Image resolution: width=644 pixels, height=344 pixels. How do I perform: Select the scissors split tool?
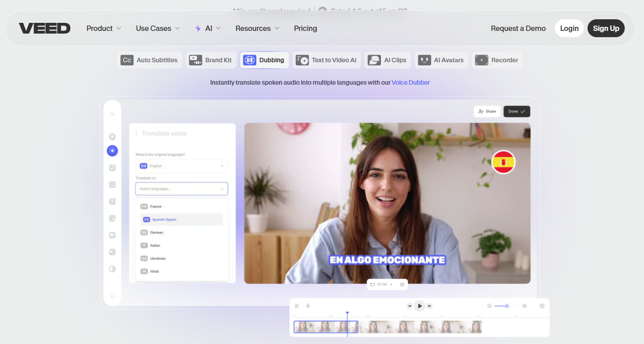pos(297,306)
